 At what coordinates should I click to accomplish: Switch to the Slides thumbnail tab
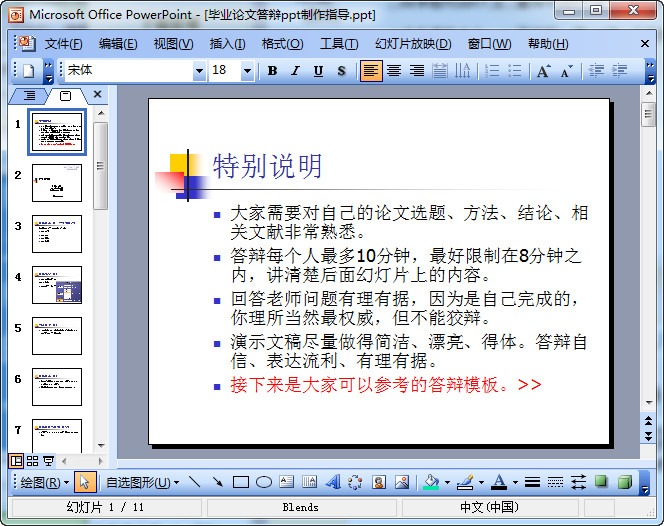65,96
